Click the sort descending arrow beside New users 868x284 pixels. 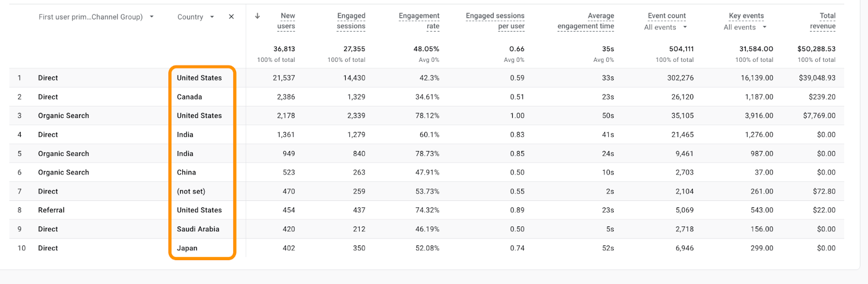click(x=257, y=16)
